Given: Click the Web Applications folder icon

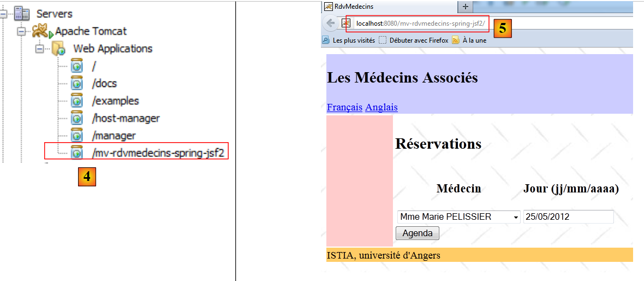Looking at the screenshot, I should 58,49.
